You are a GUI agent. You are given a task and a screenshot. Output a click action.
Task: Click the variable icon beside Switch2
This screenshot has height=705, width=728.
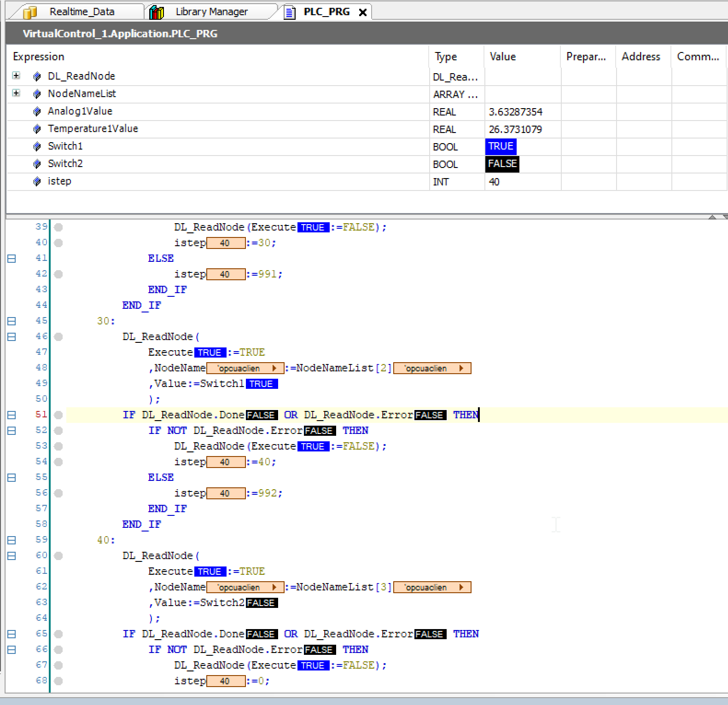(37, 164)
